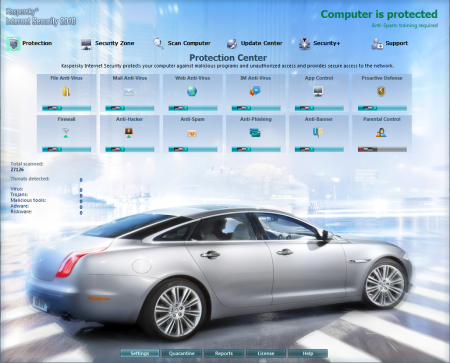
Task: Select the Mail Anti-Virus envelope icon
Action: click(129, 92)
